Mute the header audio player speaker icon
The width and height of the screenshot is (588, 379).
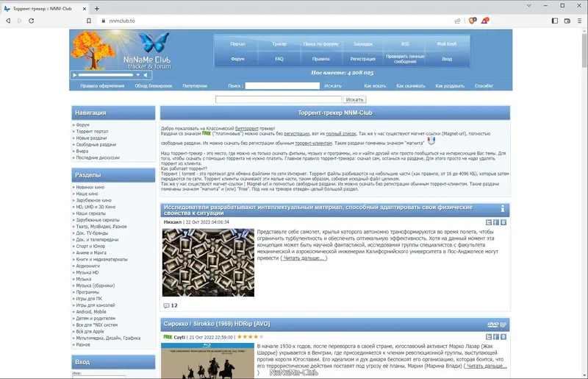(146, 75)
